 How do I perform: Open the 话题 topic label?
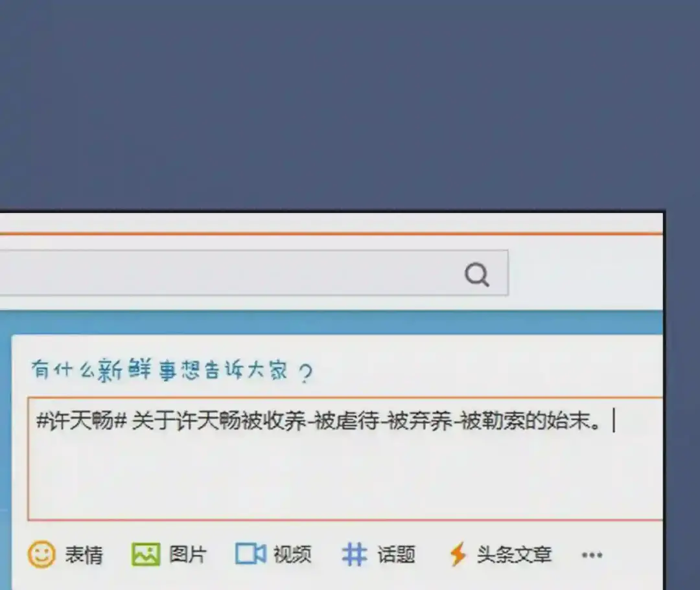click(397, 555)
